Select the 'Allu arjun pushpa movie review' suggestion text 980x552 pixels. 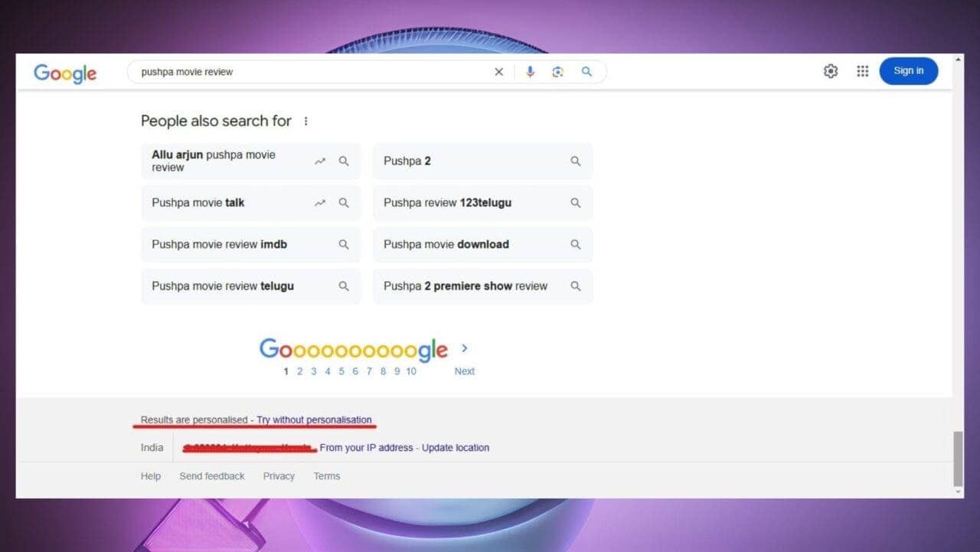214,161
